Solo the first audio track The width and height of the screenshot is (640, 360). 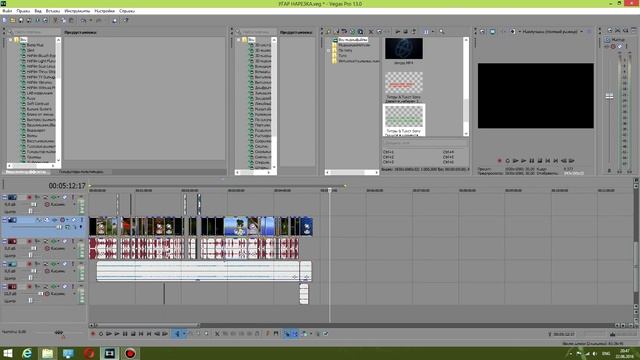[x=73, y=198]
